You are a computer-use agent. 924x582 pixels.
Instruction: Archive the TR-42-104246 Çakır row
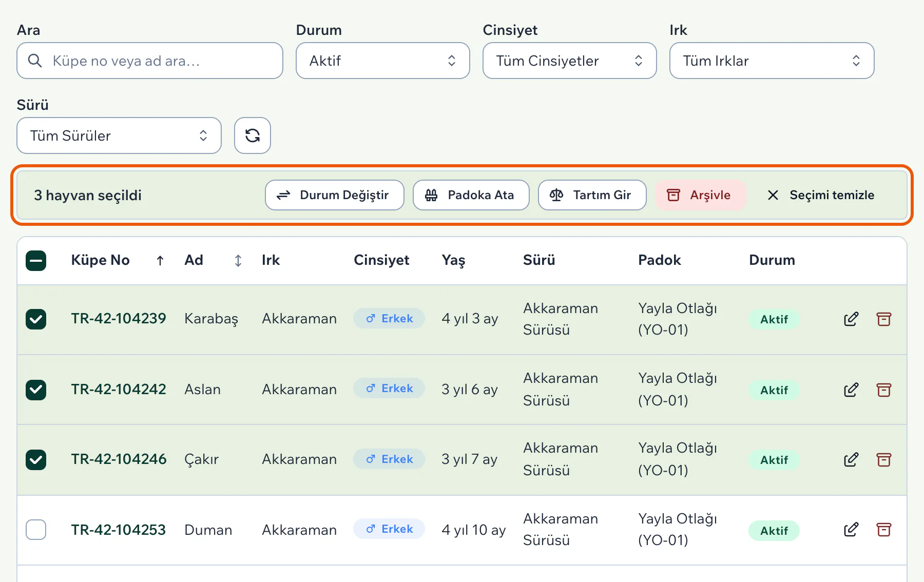884,460
